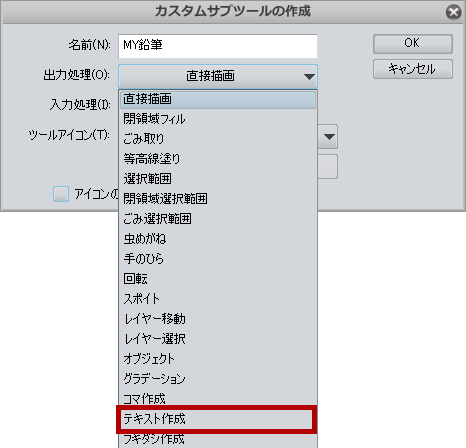
Task: Select フキダシ作成 at the list bottom
Action: pyautogui.click(x=218, y=440)
